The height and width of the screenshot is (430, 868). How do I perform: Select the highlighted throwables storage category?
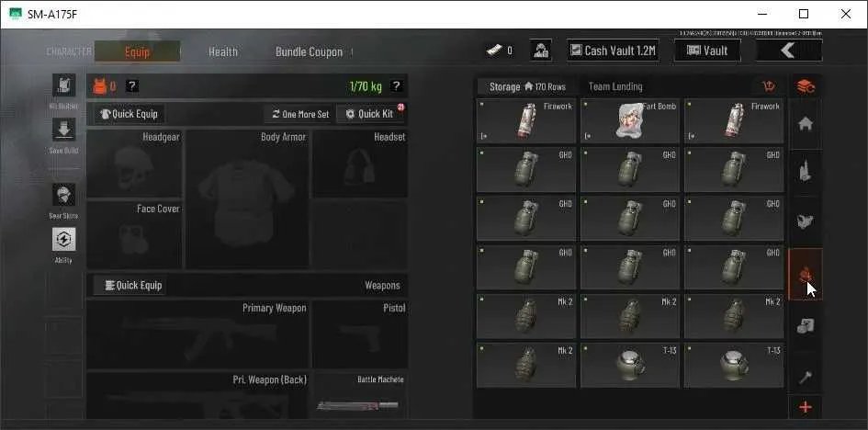point(806,274)
